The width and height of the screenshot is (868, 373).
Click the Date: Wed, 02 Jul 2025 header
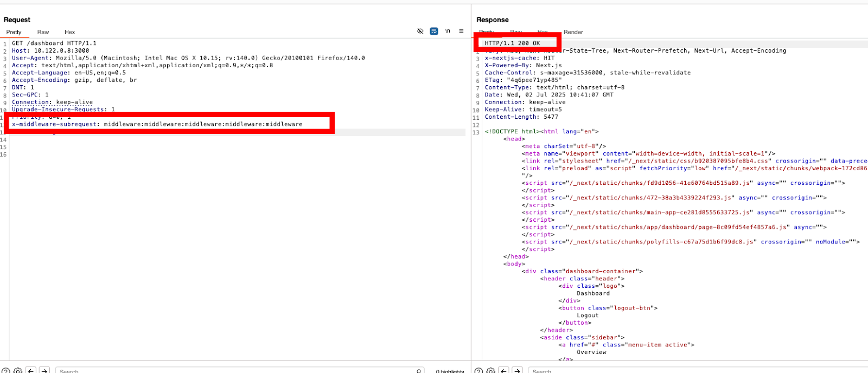click(549, 95)
